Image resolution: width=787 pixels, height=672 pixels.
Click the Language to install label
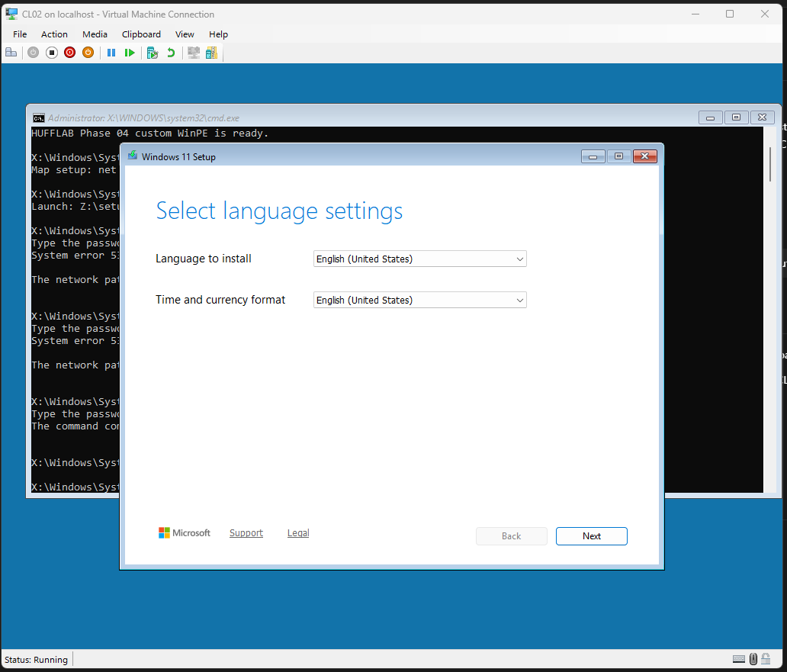(x=204, y=259)
